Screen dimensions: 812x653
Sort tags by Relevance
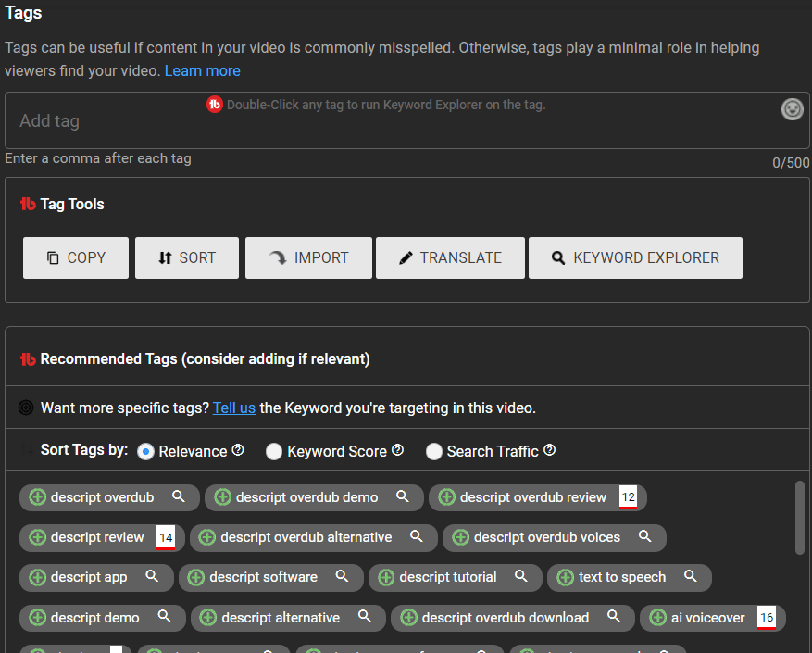point(145,451)
